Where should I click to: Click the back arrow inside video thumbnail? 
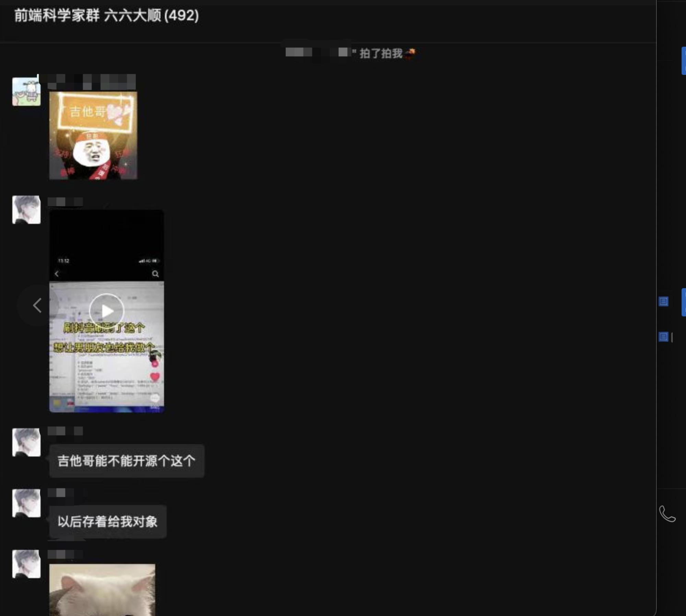pos(57,274)
